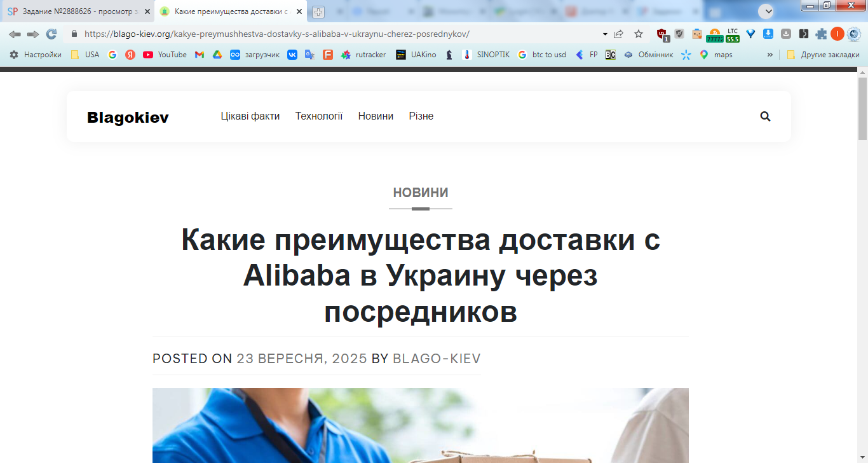The width and height of the screenshot is (868, 463).
Task: Open the orange F bookmark icon
Action: (x=328, y=55)
